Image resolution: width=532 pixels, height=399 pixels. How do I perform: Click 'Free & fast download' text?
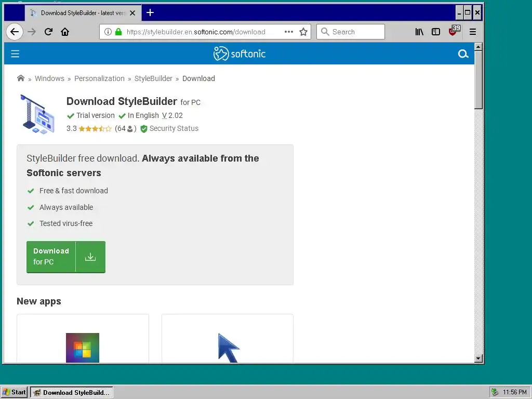click(74, 191)
